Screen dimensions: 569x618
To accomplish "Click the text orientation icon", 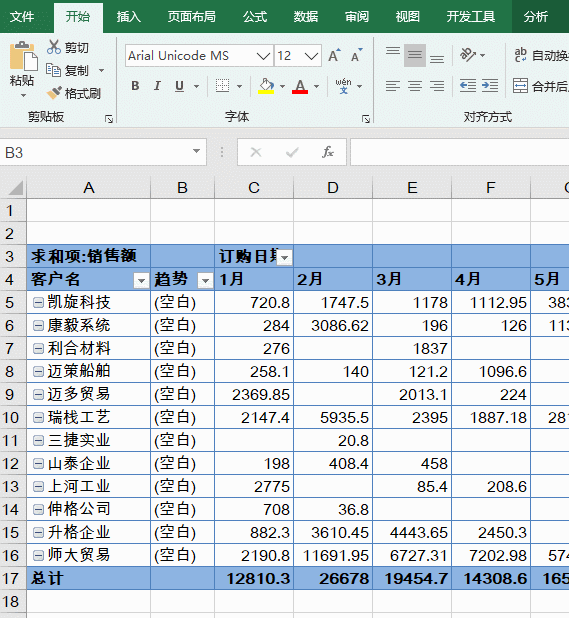I will pos(468,55).
